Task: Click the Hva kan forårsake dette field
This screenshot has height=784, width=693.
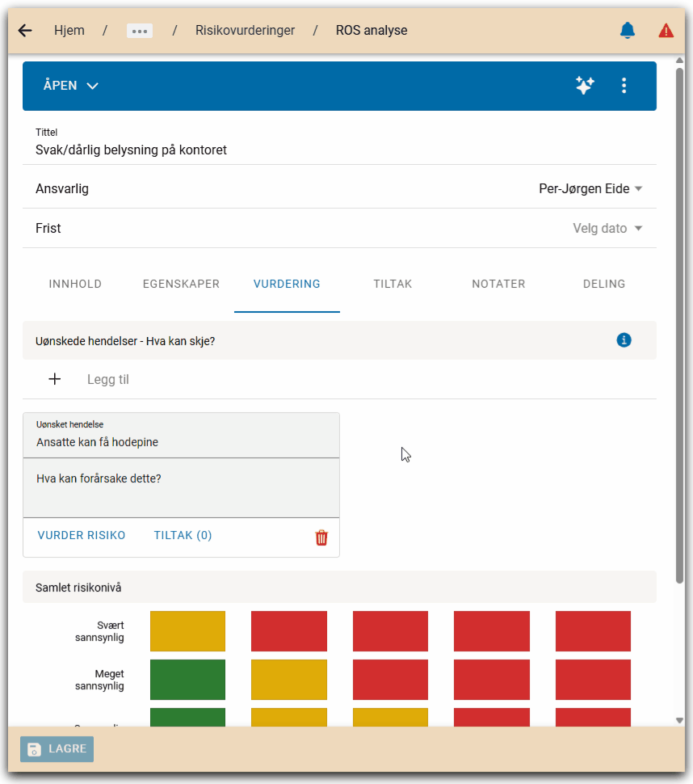Action: (181, 487)
